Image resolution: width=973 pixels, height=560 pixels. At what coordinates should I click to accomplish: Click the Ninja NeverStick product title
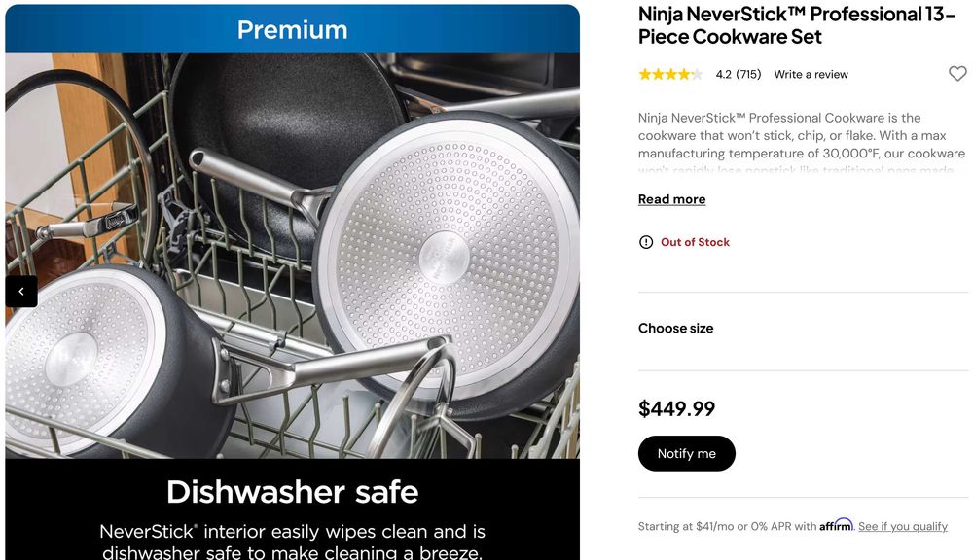796,25
